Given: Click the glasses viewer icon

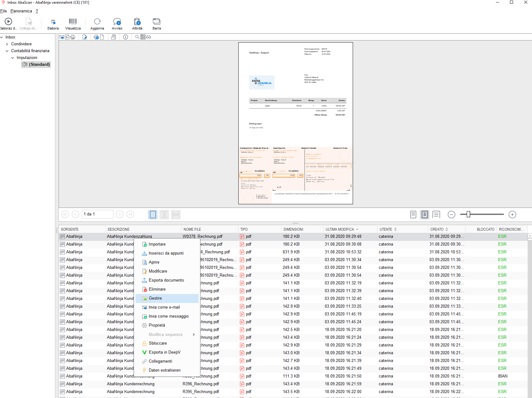Looking at the screenshot, I should (149, 37).
